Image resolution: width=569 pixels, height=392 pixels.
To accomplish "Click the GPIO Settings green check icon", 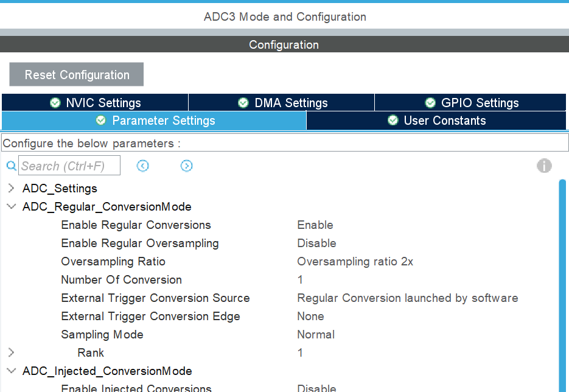I will coord(430,103).
